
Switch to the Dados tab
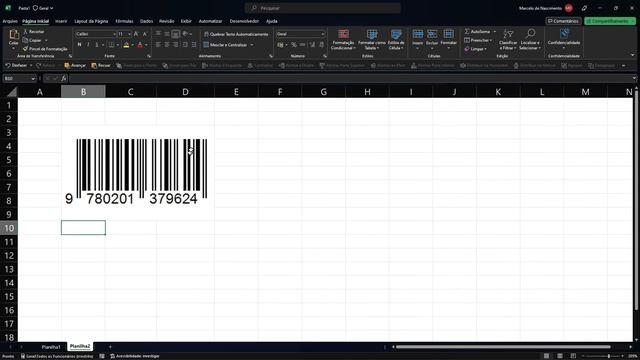(146, 21)
